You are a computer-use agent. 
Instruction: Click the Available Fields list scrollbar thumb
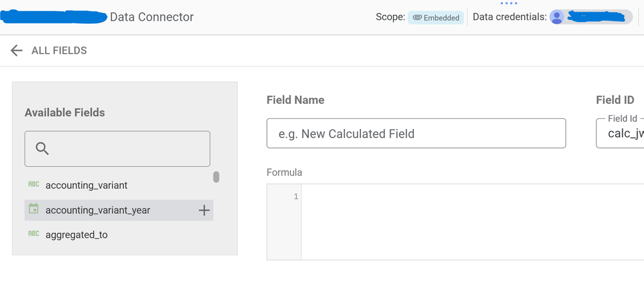pyautogui.click(x=216, y=177)
